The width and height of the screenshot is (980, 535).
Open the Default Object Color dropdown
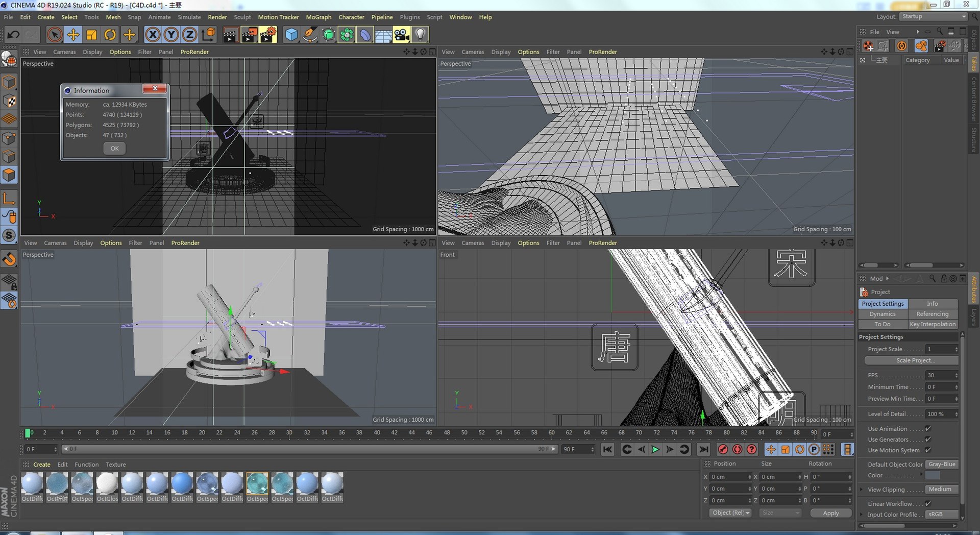[942, 465]
